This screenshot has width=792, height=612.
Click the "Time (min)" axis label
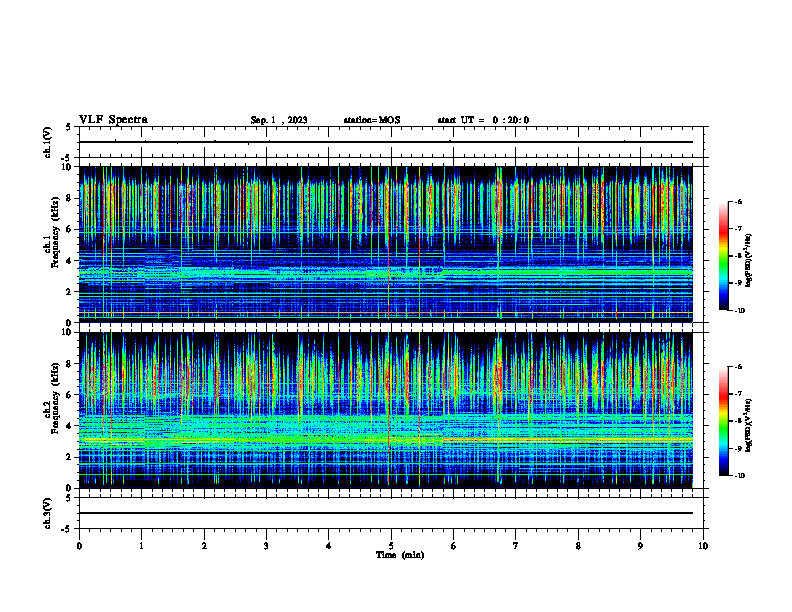click(x=400, y=555)
